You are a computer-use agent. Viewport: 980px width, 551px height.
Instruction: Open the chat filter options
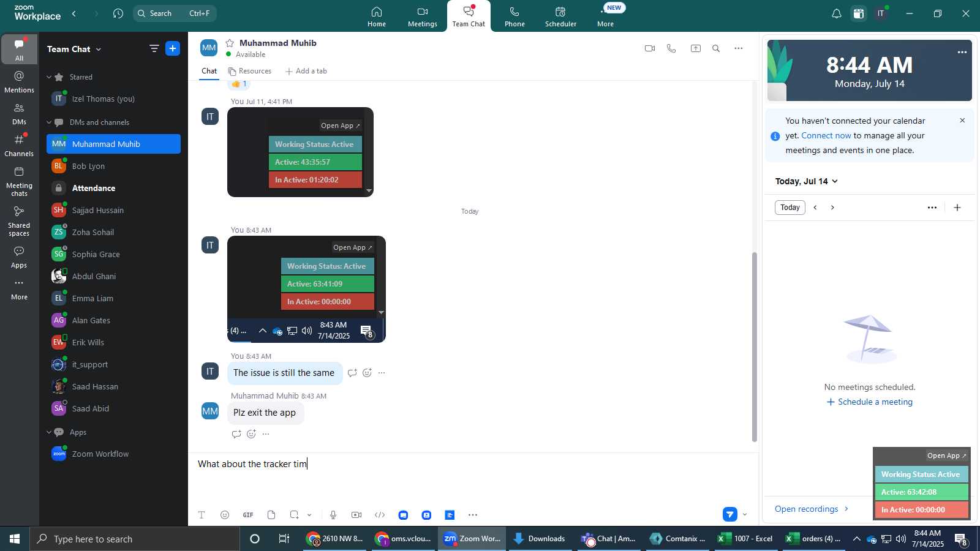(154, 48)
